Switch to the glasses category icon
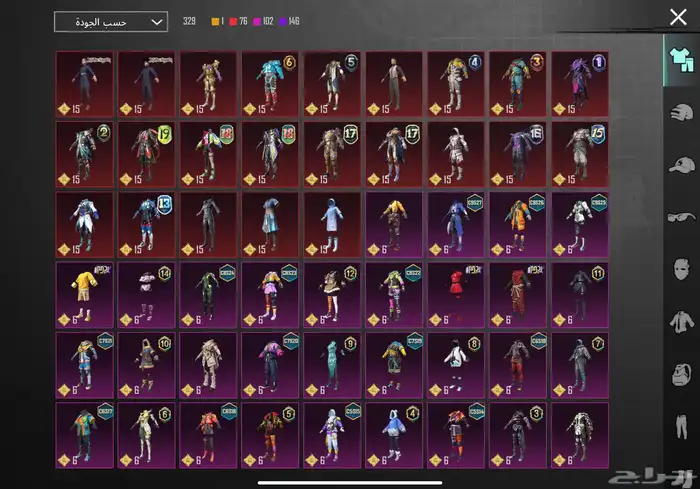The image size is (700, 489). tap(679, 217)
